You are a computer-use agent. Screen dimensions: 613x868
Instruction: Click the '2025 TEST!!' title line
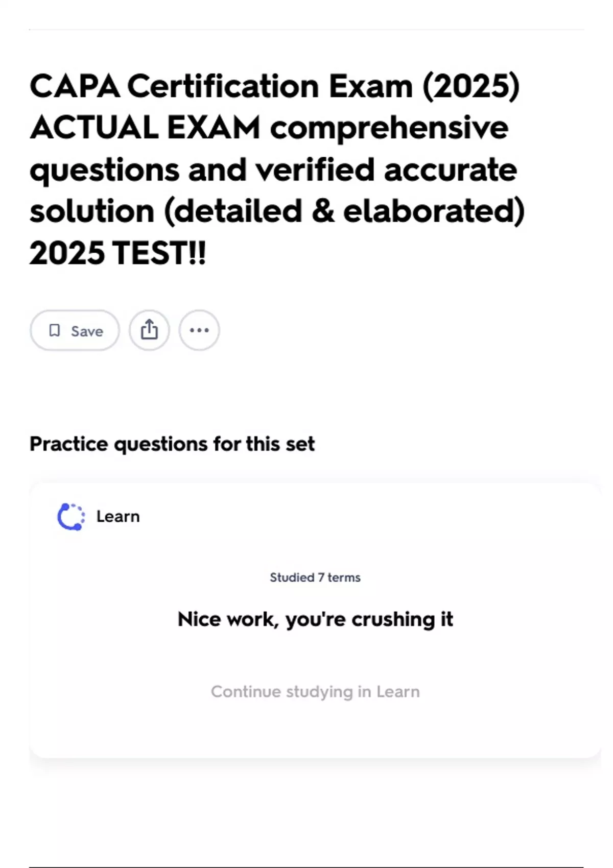pyautogui.click(x=118, y=253)
